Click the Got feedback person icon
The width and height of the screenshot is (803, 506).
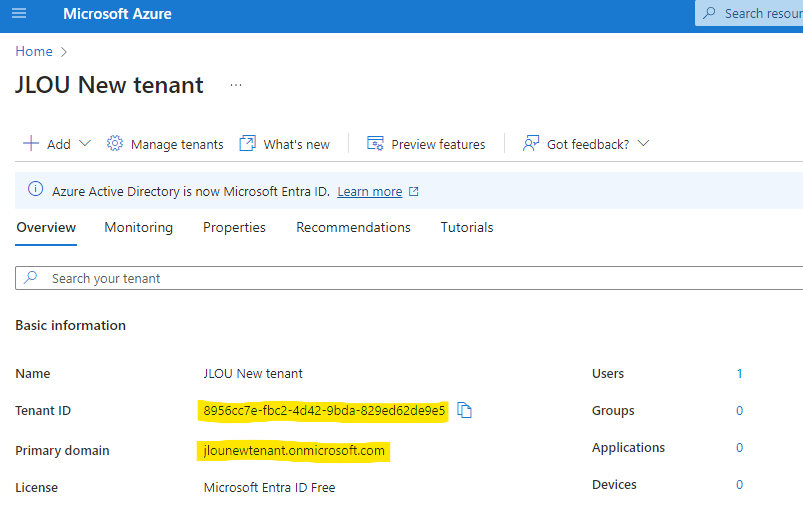pos(531,143)
